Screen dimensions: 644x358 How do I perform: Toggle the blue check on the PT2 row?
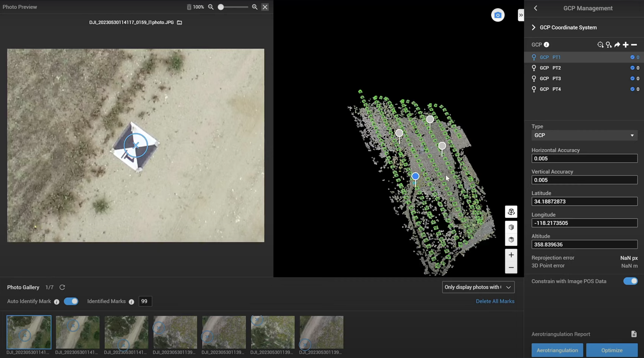(632, 68)
